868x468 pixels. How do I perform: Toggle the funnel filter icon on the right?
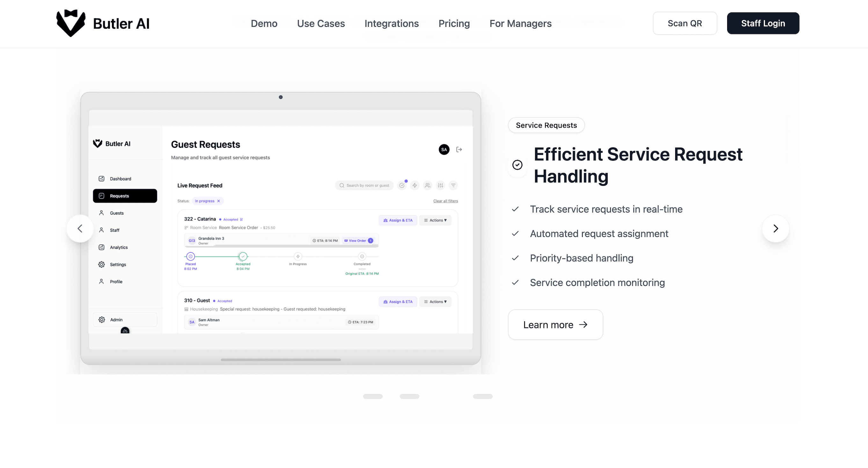coord(454,185)
